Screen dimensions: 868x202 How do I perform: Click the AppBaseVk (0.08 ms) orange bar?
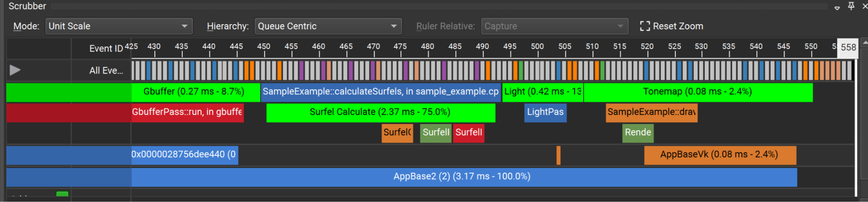point(719,155)
